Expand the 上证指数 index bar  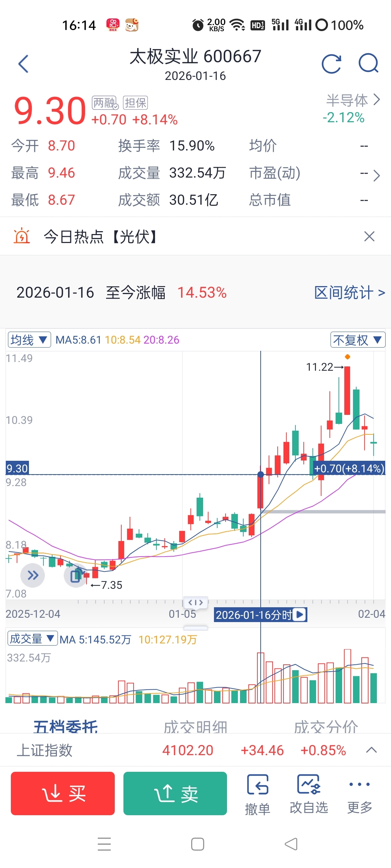click(x=371, y=750)
